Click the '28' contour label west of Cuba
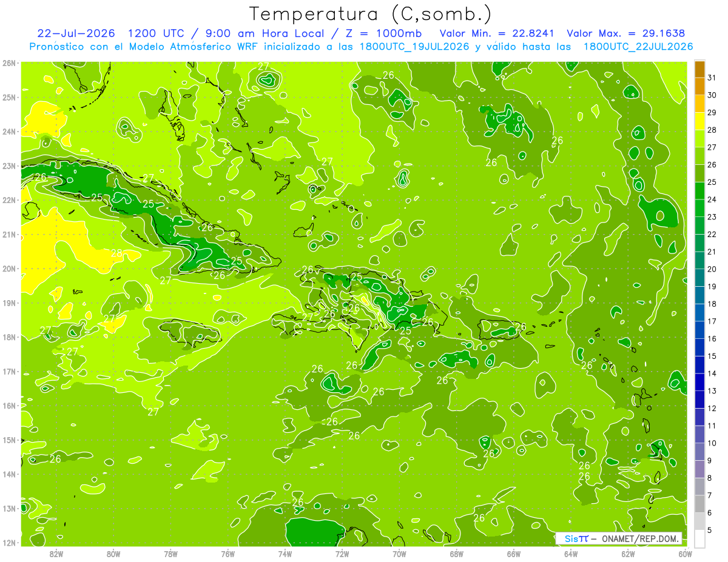The height and width of the screenshot is (562, 728). (116, 253)
